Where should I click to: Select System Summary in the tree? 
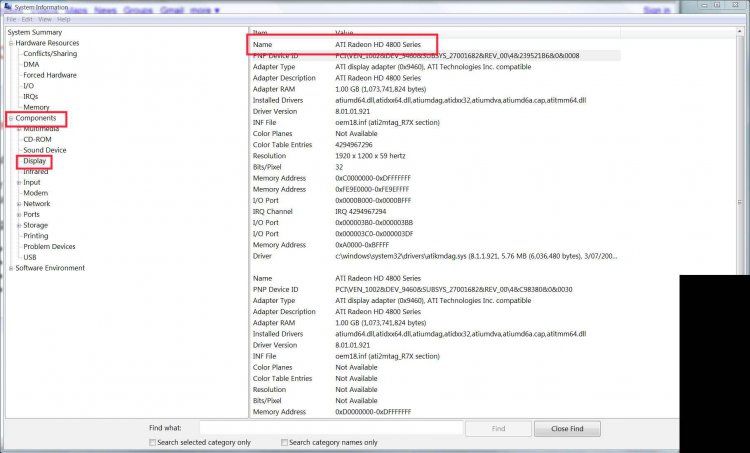(x=35, y=33)
